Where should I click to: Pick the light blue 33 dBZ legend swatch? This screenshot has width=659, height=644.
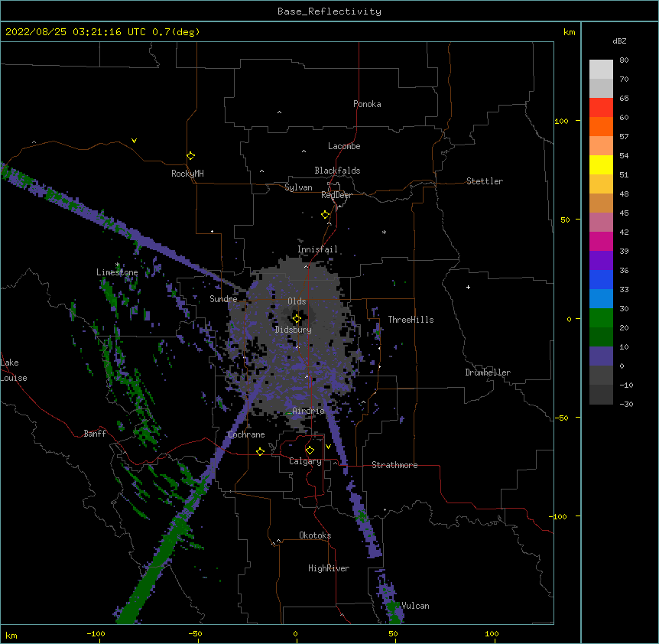[601, 298]
